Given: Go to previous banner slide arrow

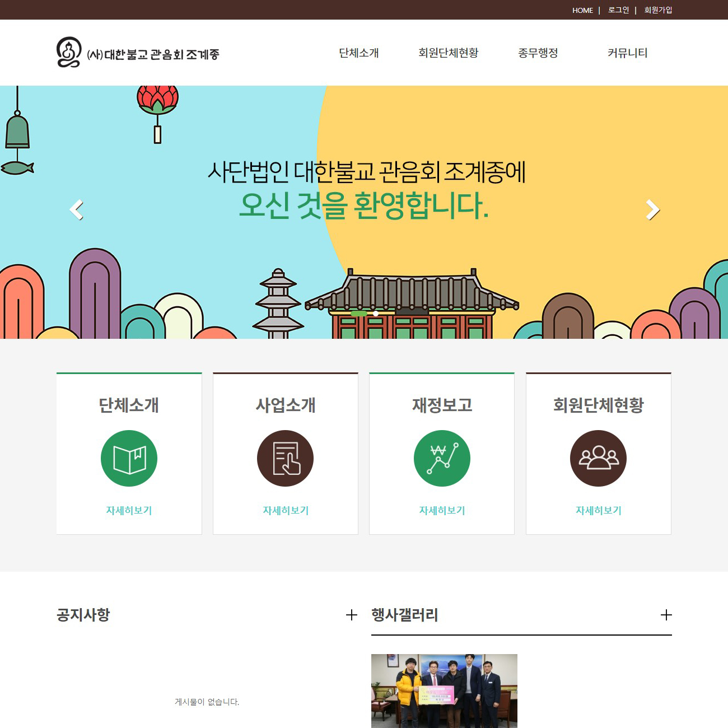Looking at the screenshot, I should pos(77,210).
